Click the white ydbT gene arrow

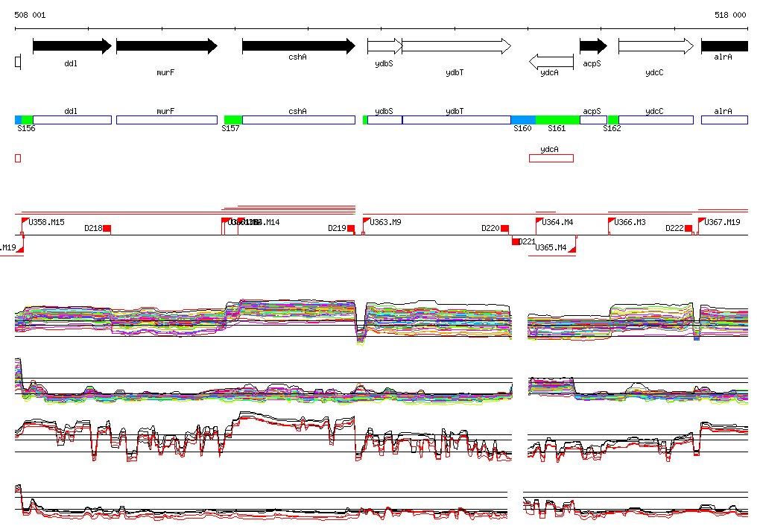point(457,46)
